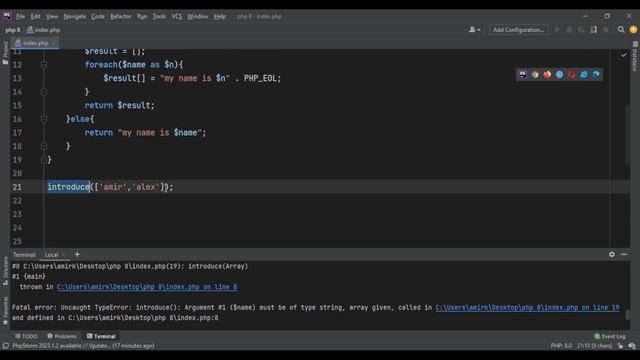The height and width of the screenshot is (360, 640).
Task: Open the 'called in' index.php on line 19 link
Action: tap(527, 307)
